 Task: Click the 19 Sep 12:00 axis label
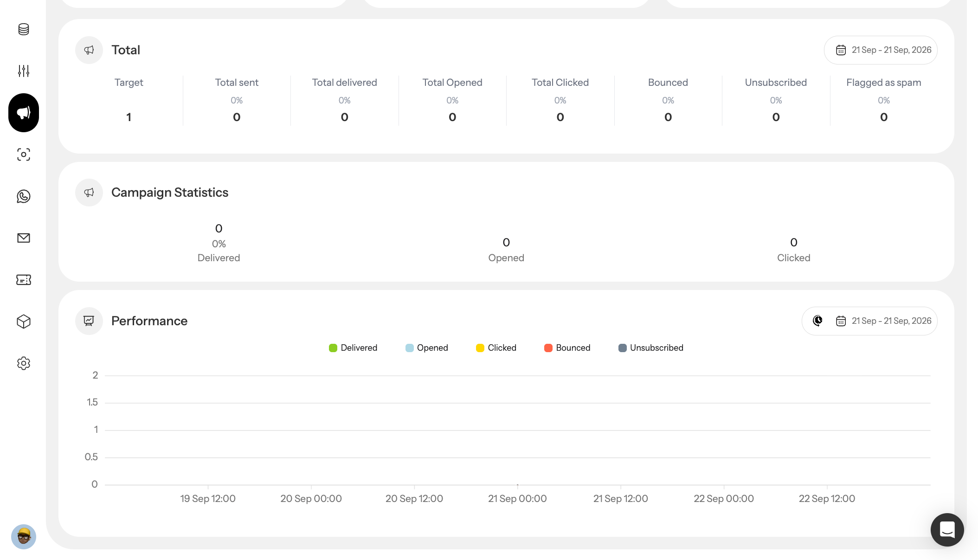(208, 499)
